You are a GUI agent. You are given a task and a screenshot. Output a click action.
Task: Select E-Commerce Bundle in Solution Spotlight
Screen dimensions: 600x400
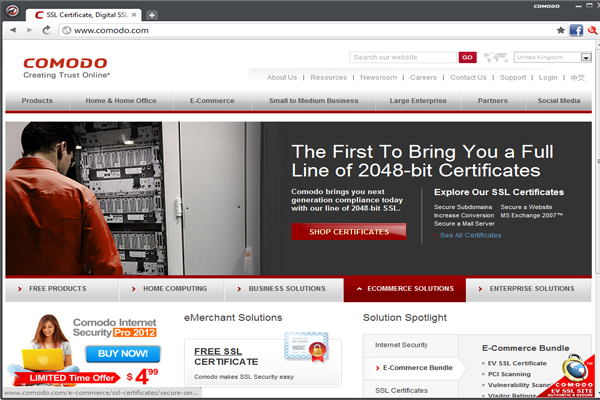pyautogui.click(x=417, y=368)
